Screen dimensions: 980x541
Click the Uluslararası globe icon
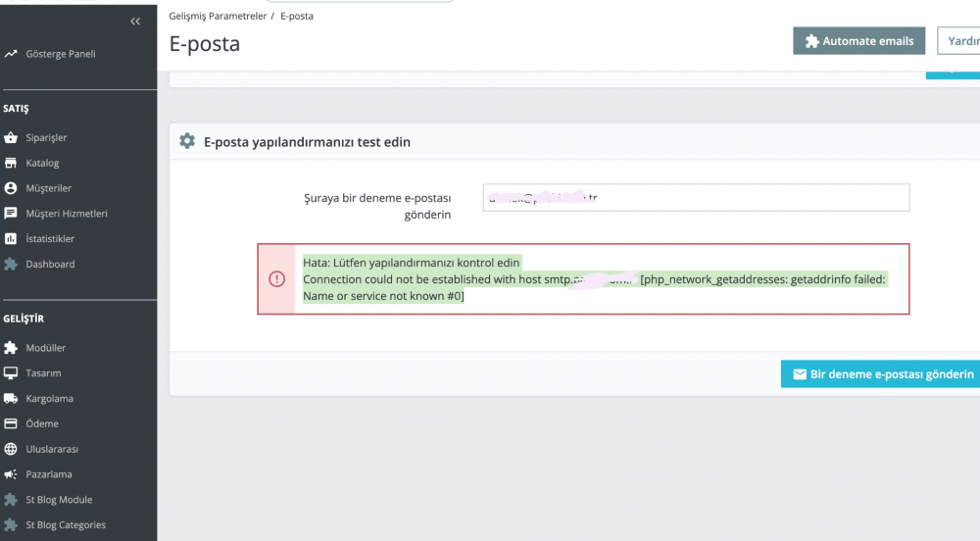click(x=11, y=450)
